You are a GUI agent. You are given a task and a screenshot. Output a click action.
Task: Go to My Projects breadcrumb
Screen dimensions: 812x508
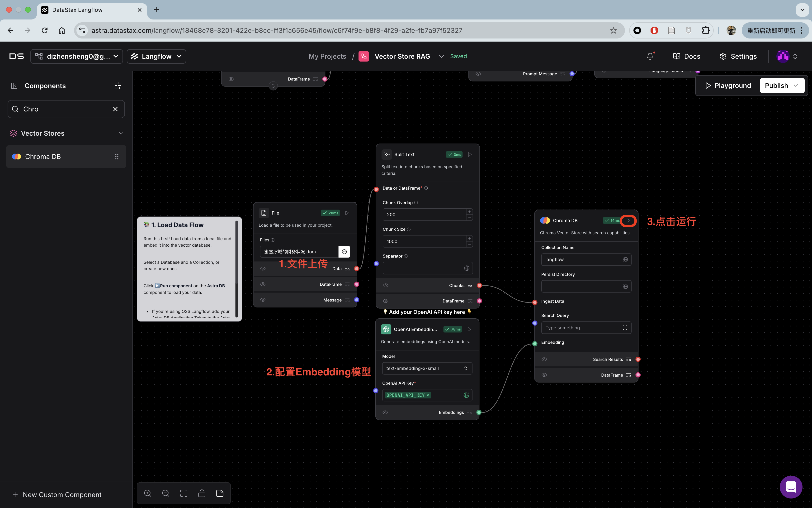[x=327, y=56]
